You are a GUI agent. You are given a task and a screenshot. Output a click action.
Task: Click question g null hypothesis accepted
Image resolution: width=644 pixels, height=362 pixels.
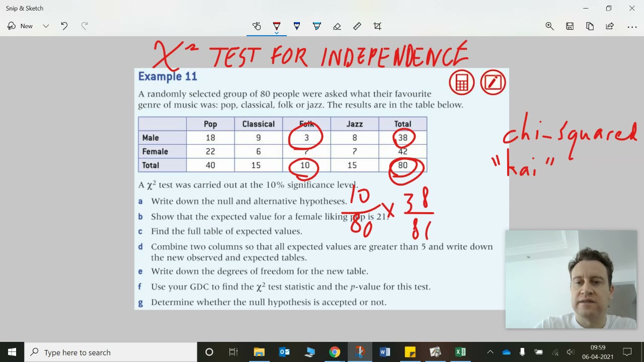point(262,302)
